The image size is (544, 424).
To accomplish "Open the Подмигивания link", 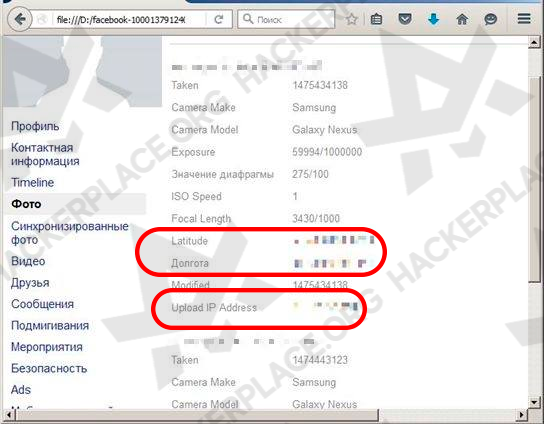I will tap(50, 326).
